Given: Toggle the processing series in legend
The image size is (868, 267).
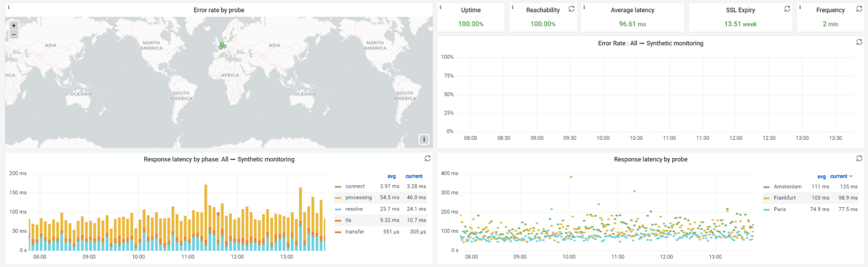Looking at the screenshot, I should (x=358, y=198).
